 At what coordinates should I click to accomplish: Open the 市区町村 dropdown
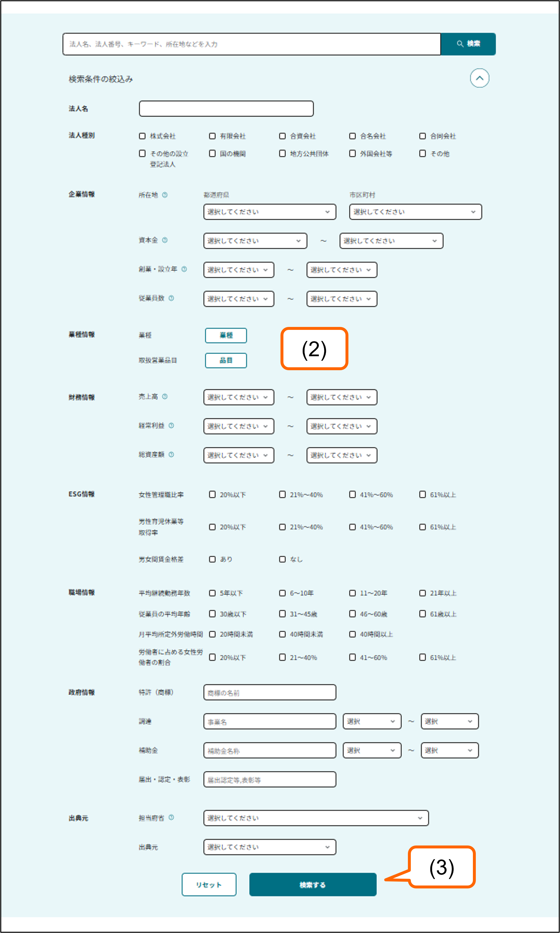click(415, 212)
